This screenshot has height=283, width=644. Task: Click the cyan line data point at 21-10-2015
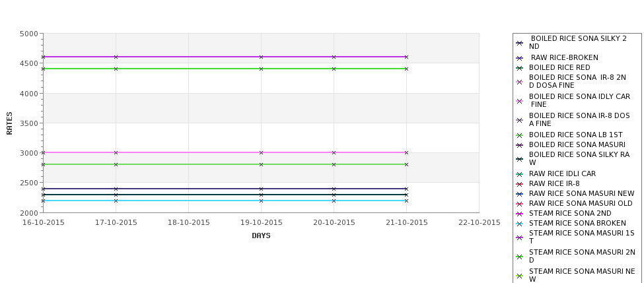pyautogui.click(x=407, y=201)
